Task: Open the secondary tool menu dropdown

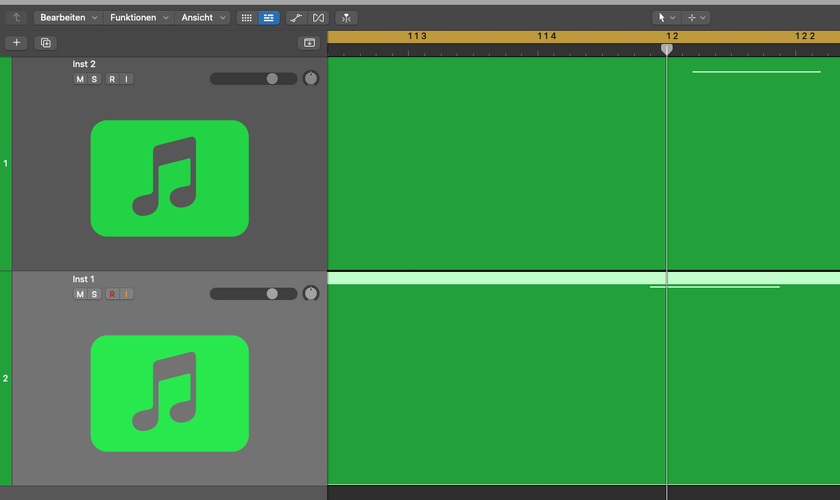Action: (x=696, y=18)
